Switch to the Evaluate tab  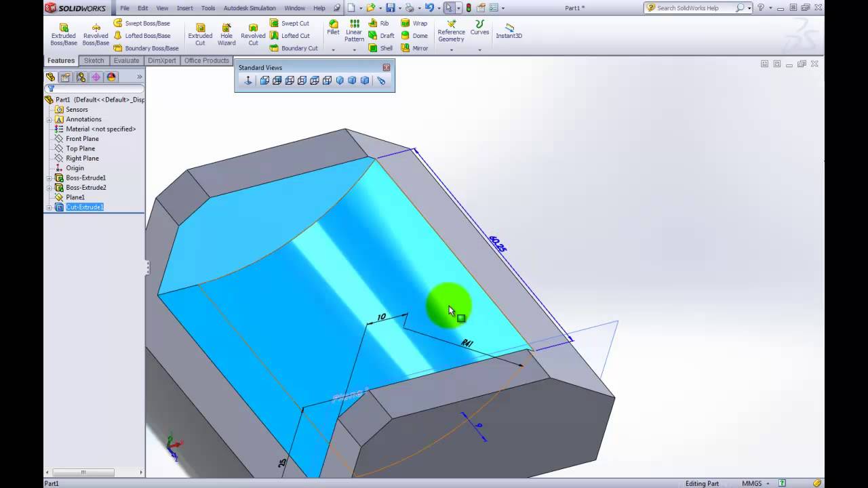(126, 60)
